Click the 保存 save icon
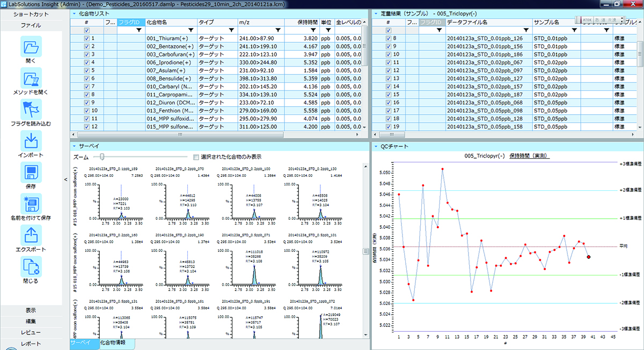This screenshot has height=350, width=644. tap(31, 172)
